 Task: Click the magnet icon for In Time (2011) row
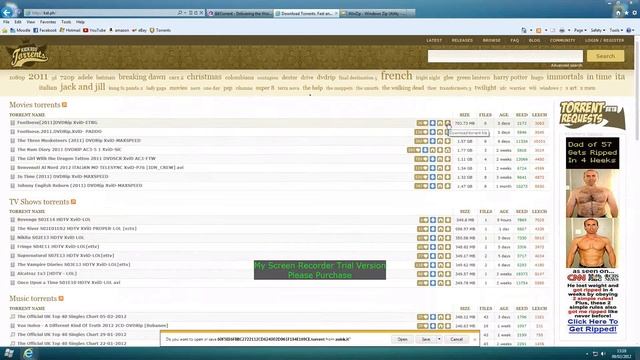click(440, 177)
